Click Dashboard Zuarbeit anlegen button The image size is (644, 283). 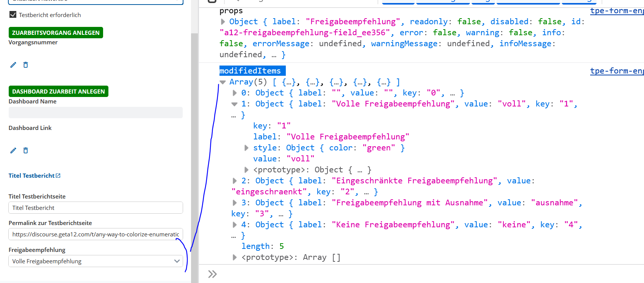(x=58, y=91)
